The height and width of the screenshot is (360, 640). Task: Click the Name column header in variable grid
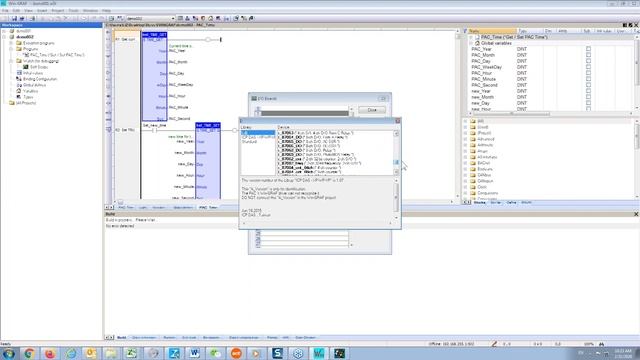pos(492,31)
